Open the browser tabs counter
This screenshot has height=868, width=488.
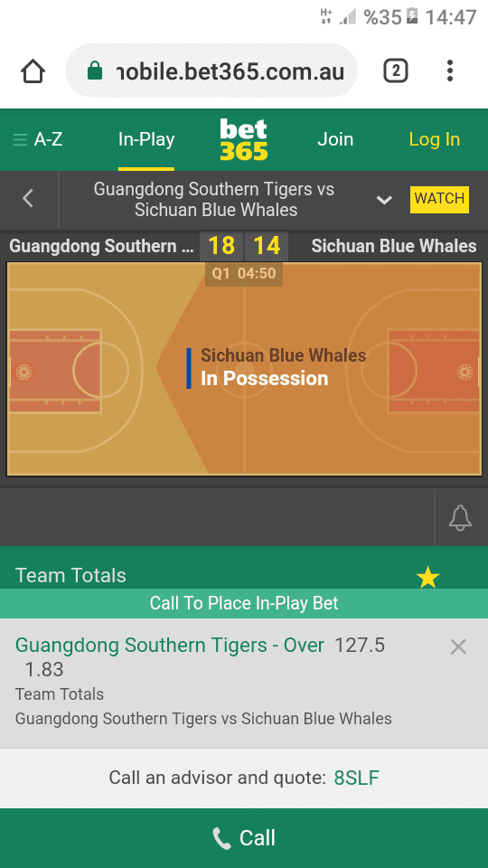(396, 71)
